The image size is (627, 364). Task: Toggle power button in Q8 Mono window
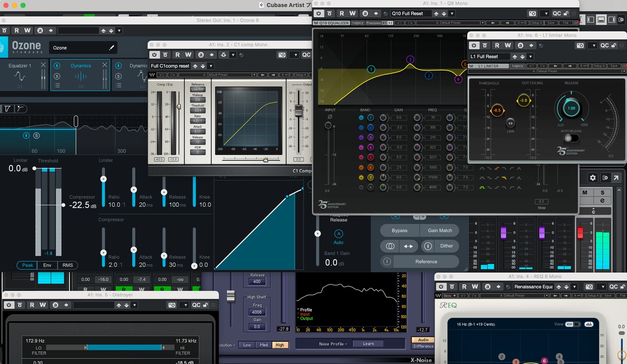(x=318, y=13)
